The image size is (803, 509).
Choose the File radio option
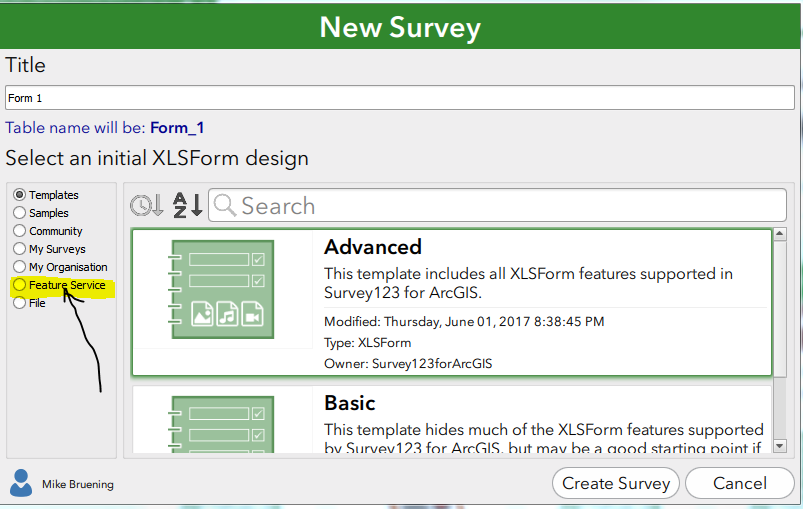[20, 303]
